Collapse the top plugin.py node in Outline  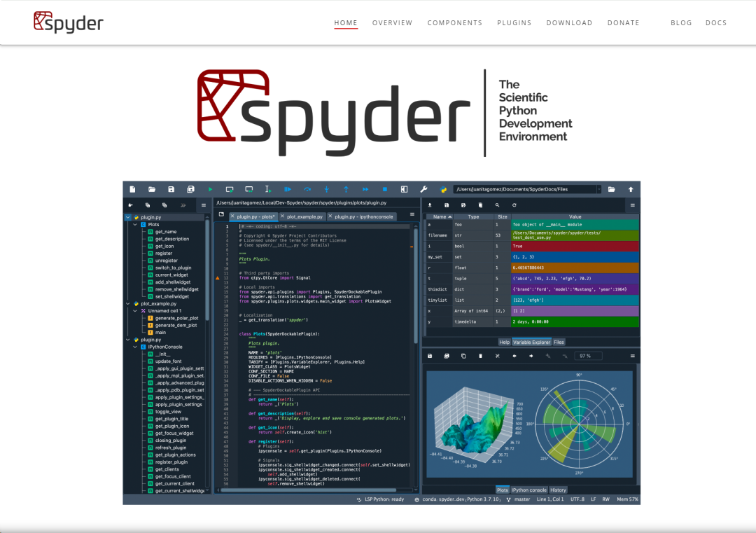click(128, 218)
